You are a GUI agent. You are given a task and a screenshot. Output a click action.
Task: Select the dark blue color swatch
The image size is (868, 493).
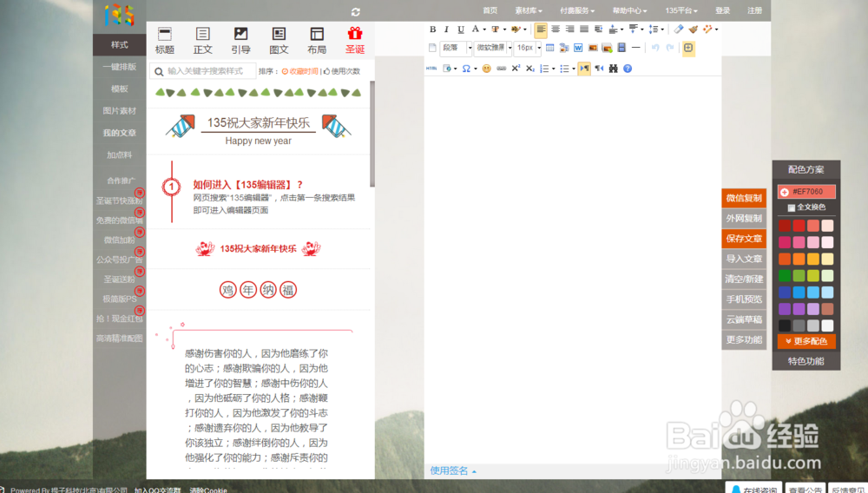pyautogui.click(x=785, y=293)
